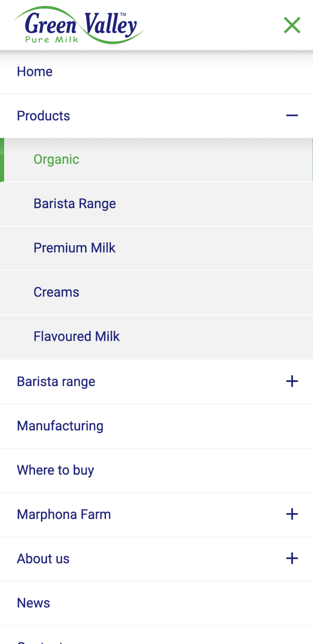Screen dimensions: 313x644
Task: Select the Organic submenu item
Action: point(56,159)
